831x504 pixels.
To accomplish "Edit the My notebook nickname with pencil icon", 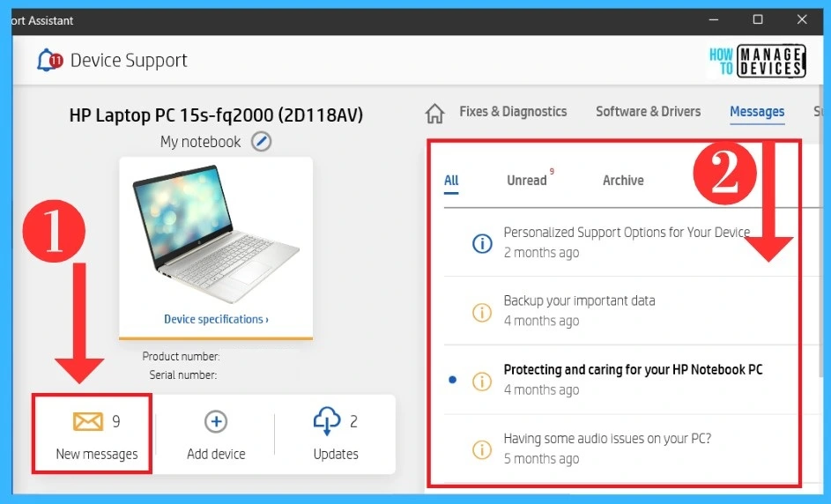I will pyautogui.click(x=261, y=142).
